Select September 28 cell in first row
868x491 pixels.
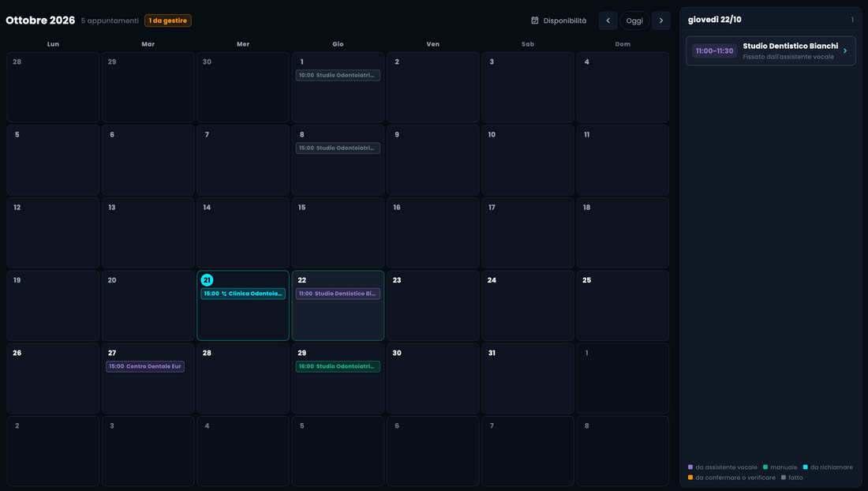click(x=53, y=87)
